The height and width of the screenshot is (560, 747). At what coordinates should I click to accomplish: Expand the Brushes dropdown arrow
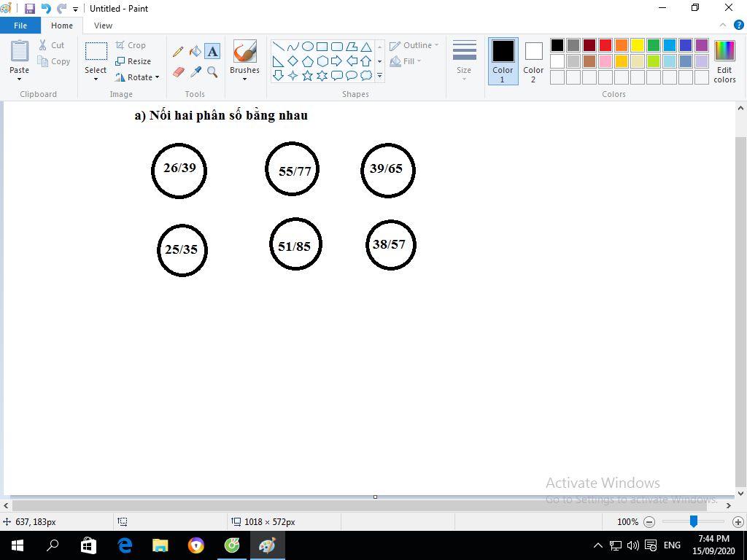pos(244,79)
